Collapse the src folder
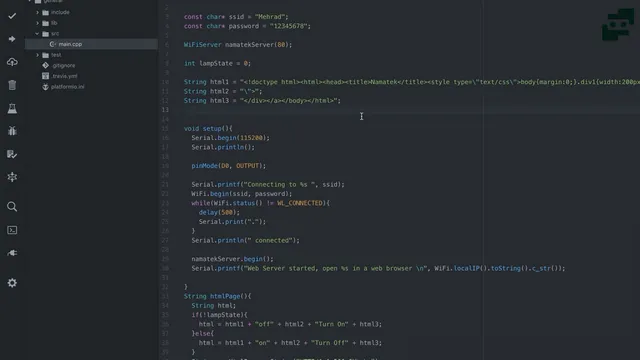Screen dimensions: 640x360 click(x=38, y=34)
